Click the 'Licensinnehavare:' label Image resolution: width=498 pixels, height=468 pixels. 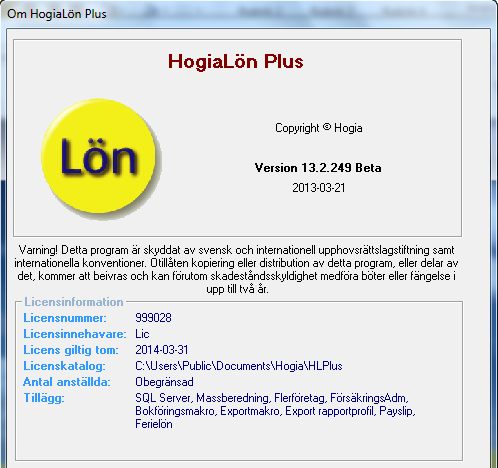[x=75, y=334]
